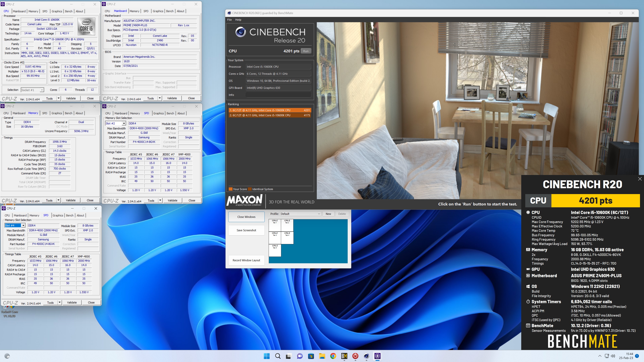Select the CPU-Z Tab 2 layout thumbnail
The width and height of the screenshot is (644, 362).
pyautogui.click(x=287, y=225)
